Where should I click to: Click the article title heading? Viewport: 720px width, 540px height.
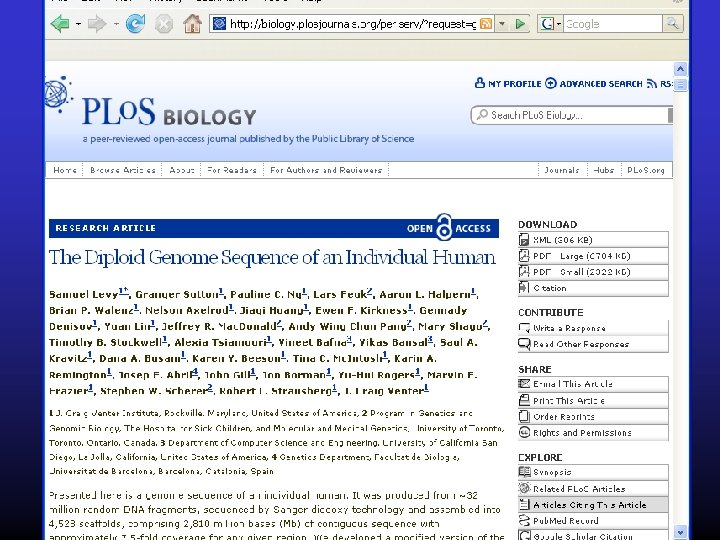tap(272, 257)
